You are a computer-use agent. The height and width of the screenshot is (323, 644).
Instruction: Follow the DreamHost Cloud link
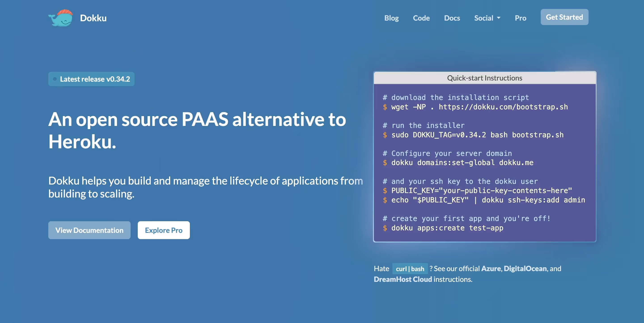point(403,279)
